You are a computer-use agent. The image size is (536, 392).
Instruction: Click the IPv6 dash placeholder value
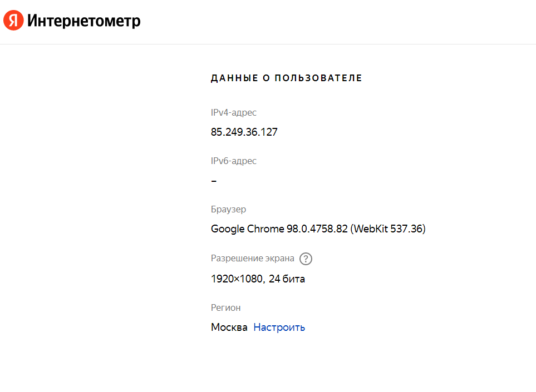214,181
